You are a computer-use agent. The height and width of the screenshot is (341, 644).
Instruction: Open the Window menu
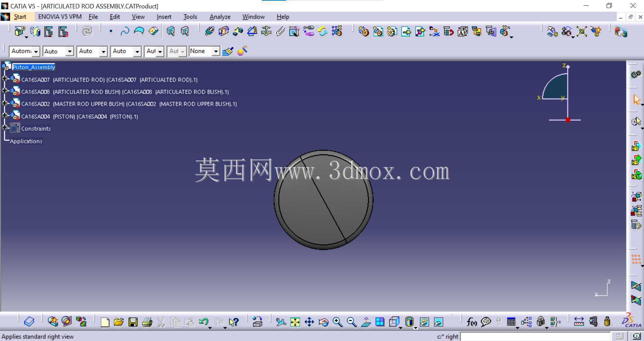pos(253,17)
